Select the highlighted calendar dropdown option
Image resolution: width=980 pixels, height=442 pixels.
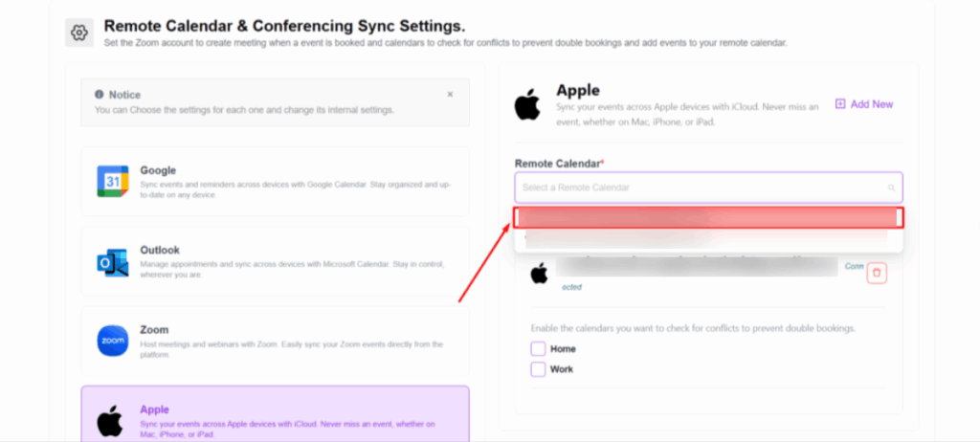[708, 218]
